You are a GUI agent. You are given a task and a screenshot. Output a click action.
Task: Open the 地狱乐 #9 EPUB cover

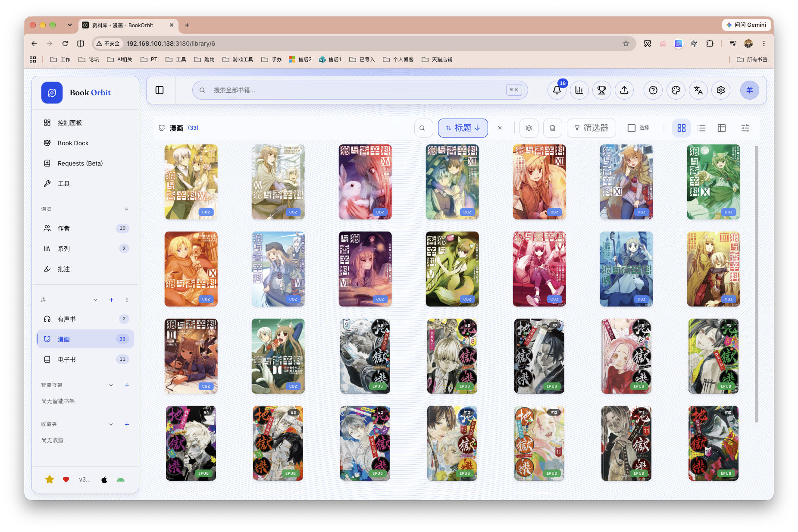[x=365, y=356]
